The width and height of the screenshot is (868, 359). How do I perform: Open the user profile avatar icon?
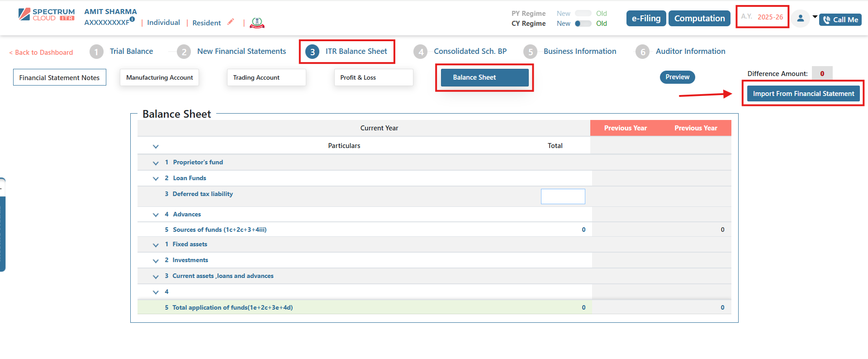(800, 19)
